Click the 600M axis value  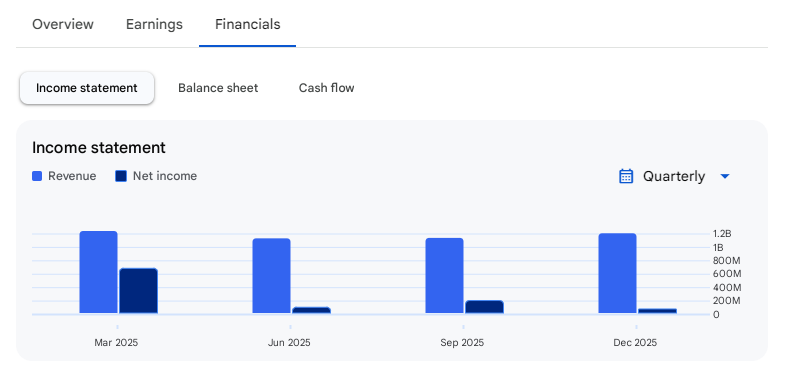click(x=726, y=274)
